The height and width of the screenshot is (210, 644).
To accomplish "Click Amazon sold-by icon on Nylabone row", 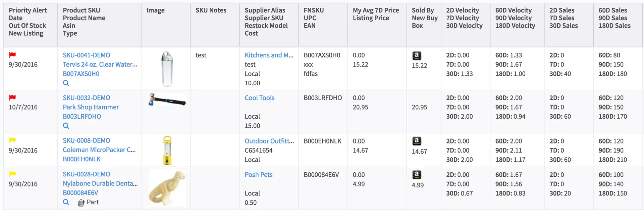I will pos(417,175).
